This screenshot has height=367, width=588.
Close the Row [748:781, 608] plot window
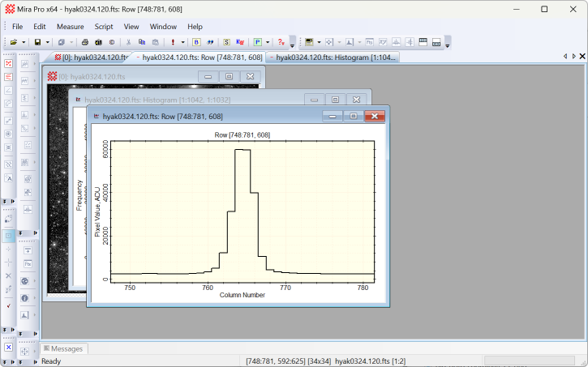pos(374,116)
